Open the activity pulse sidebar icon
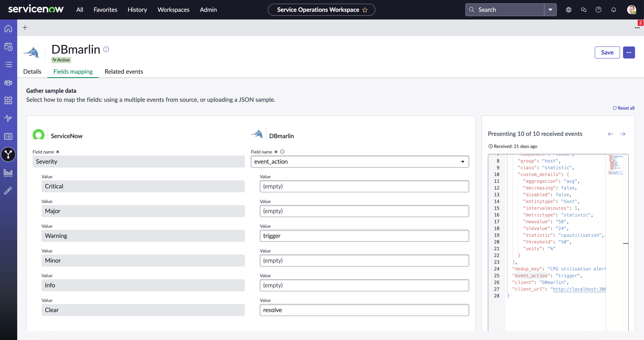Viewport: 644px width, 340px height. [8, 118]
